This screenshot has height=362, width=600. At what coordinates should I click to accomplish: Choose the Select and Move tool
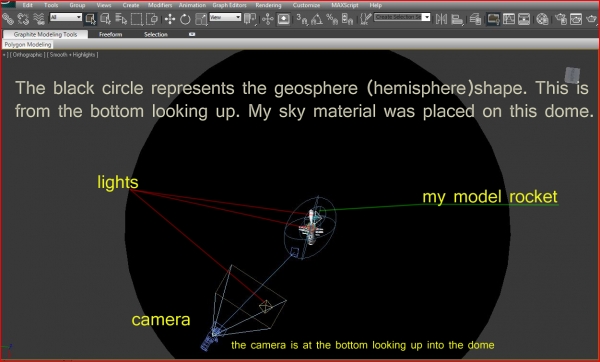point(170,19)
